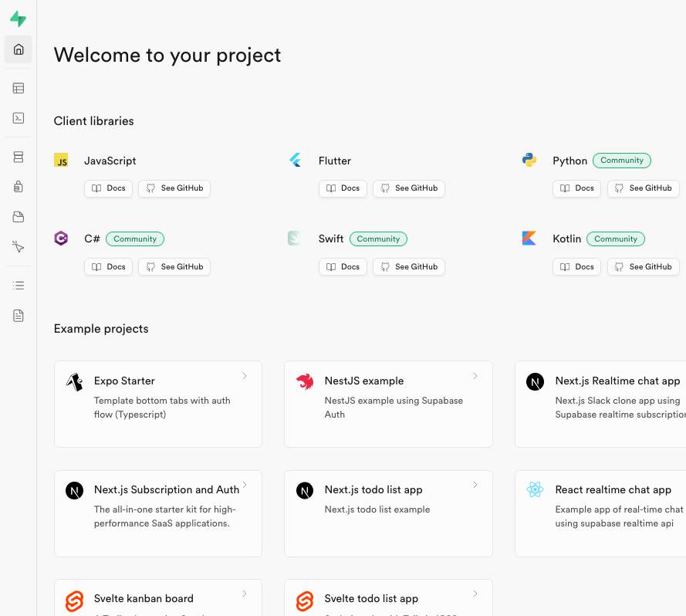Click the Swift Community badge

click(x=378, y=239)
